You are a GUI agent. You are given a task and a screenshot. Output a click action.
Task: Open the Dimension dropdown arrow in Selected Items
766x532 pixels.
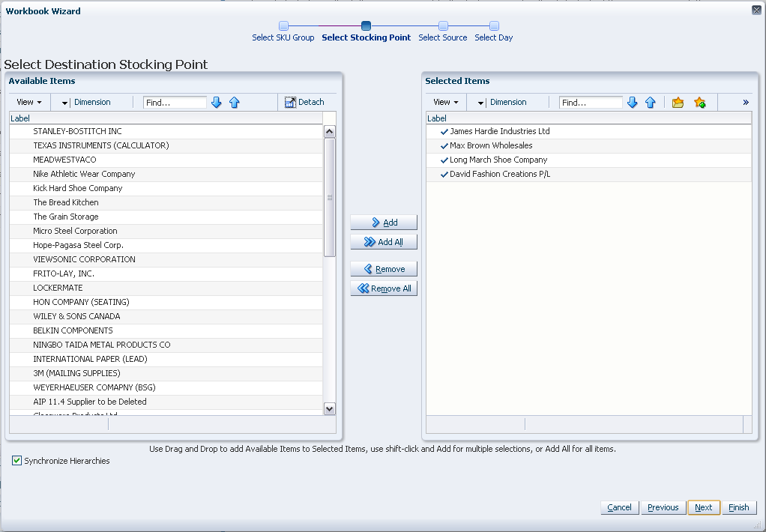(480, 103)
